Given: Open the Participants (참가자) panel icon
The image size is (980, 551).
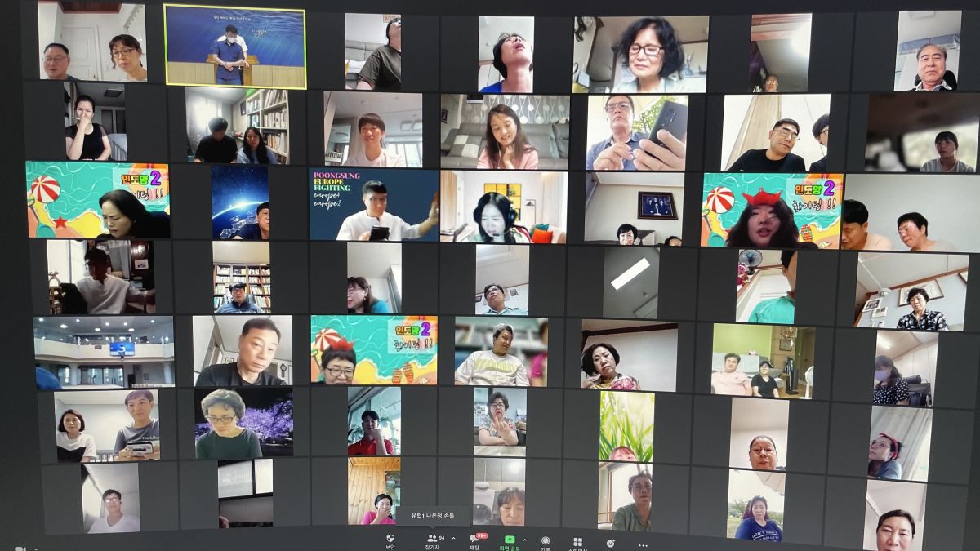Looking at the screenshot, I should pos(432,540).
